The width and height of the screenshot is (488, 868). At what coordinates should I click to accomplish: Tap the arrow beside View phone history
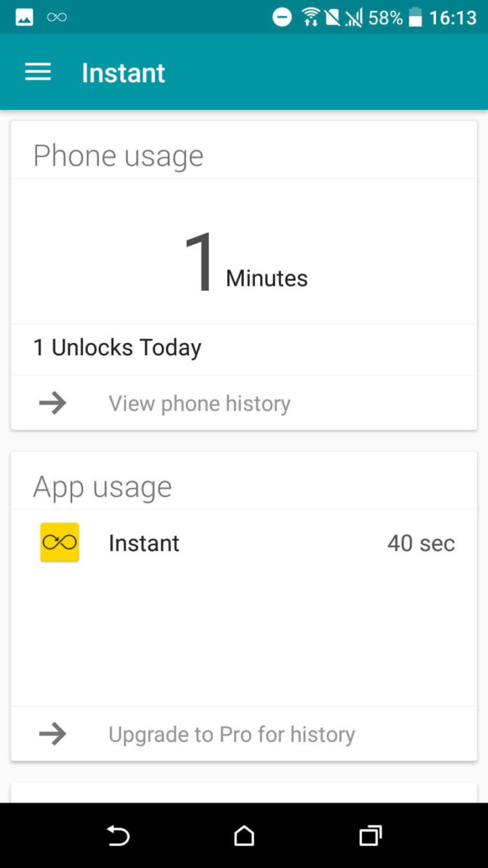coord(53,403)
